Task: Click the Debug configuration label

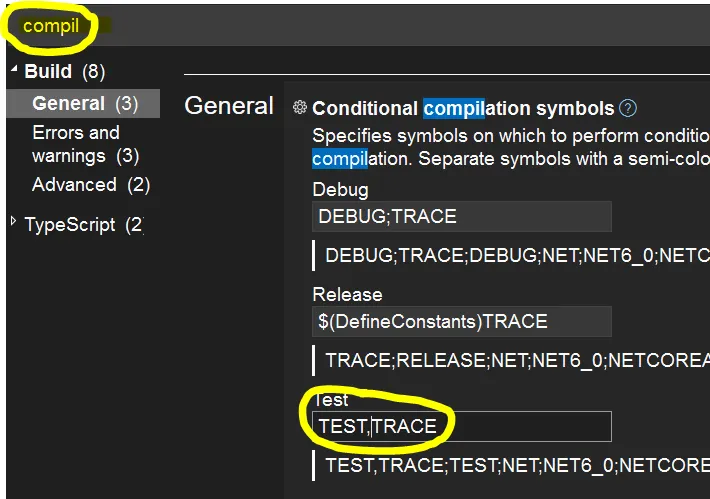Action: [x=340, y=189]
